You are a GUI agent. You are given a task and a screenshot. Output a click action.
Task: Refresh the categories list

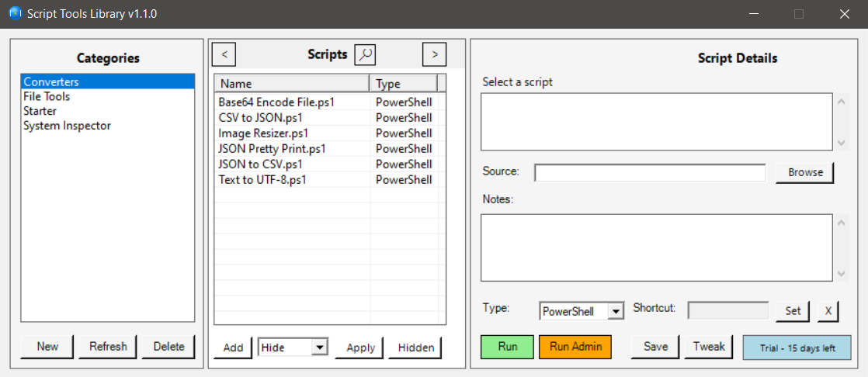point(108,347)
